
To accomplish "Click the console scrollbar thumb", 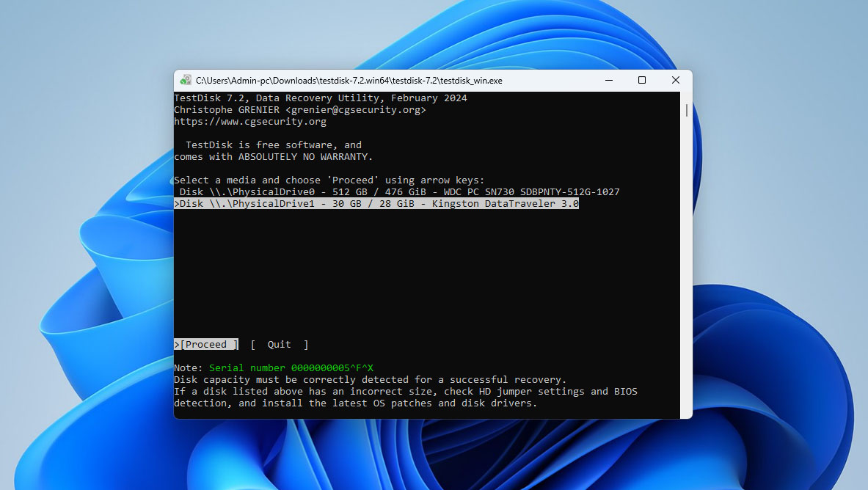I will click(x=686, y=110).
